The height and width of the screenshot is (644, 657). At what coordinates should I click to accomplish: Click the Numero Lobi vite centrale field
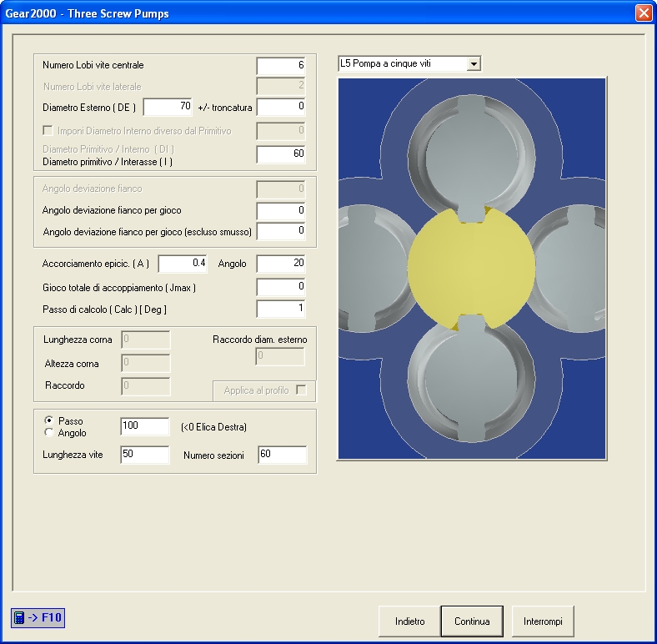pyautogui.click(x=281, y=66)
